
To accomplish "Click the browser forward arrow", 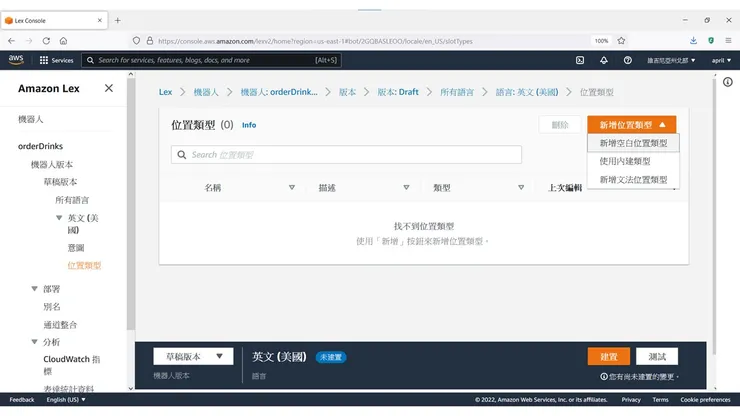I will click(x=29, y=41).
